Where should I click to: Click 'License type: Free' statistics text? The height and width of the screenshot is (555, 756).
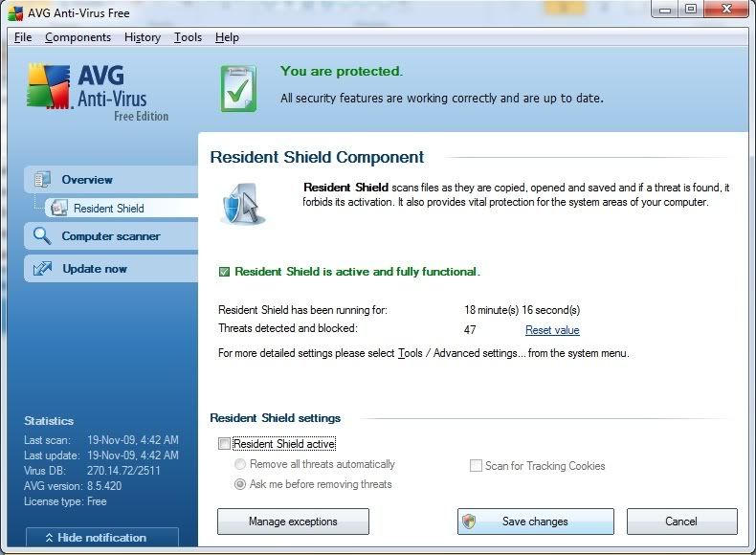click(x=65, y=501)
